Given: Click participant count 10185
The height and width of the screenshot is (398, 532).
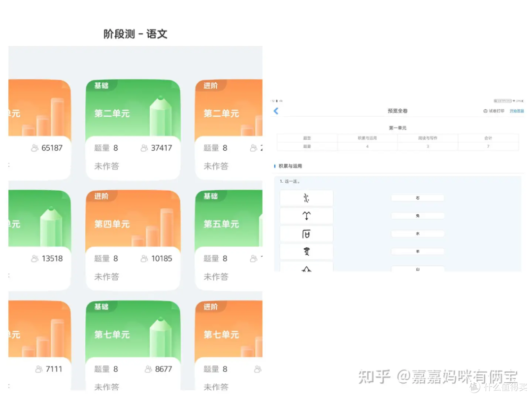Looking at the screenshot, I should (x=162, y=259).
